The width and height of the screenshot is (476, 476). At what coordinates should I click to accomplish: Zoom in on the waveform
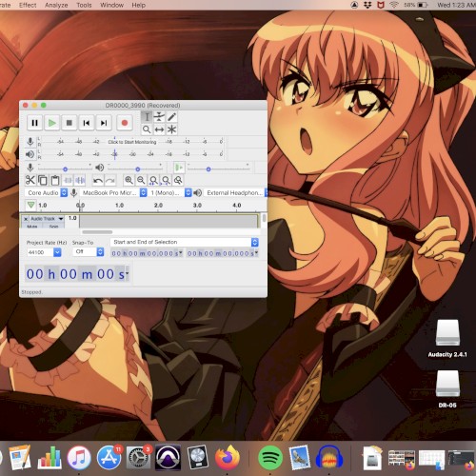(x=129, y=180)
